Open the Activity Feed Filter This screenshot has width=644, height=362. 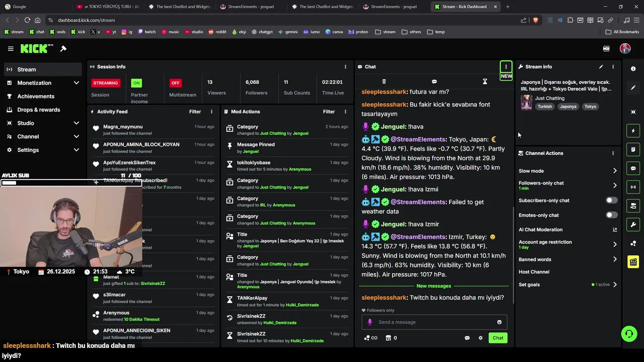195,112
